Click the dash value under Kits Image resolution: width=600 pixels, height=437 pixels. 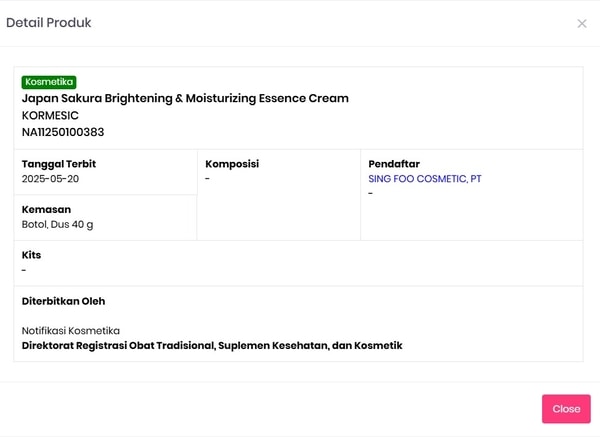(x=24, y=270)
